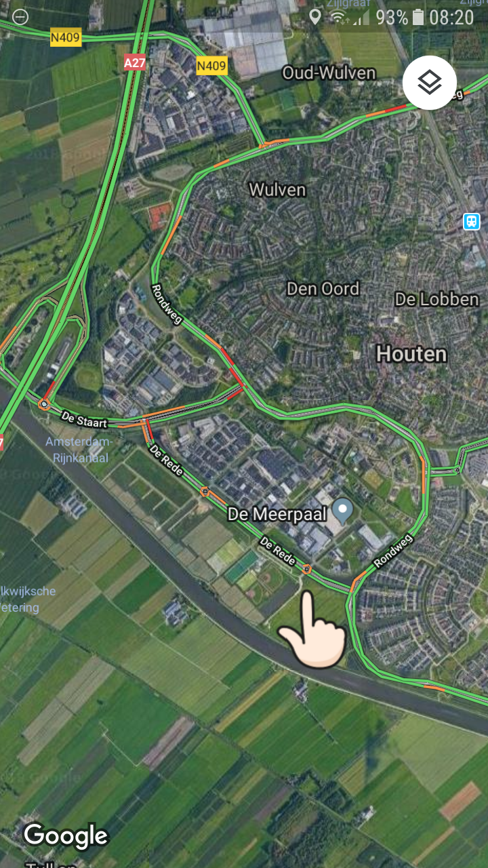Tap the battery icon in status bar
Image resolution: width=488 pixels, height=868 pixels.
coord(418,17)
